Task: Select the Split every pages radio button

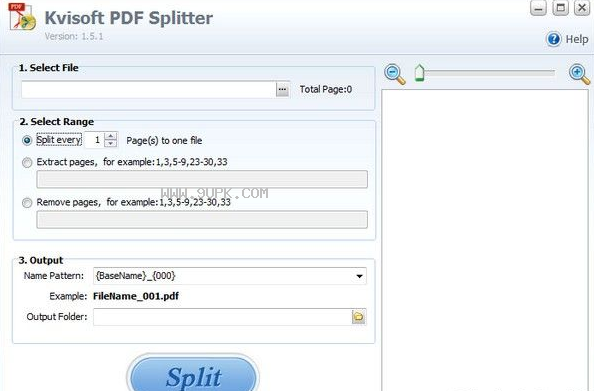Action: [27, 141]
